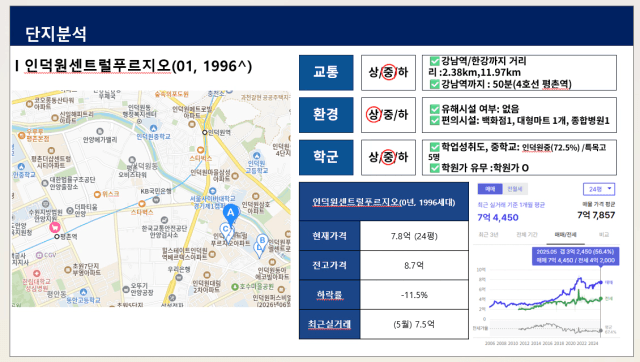Screen dimensions: 640x362
Task: Click the 교통 category box
Action: point(326,73)
